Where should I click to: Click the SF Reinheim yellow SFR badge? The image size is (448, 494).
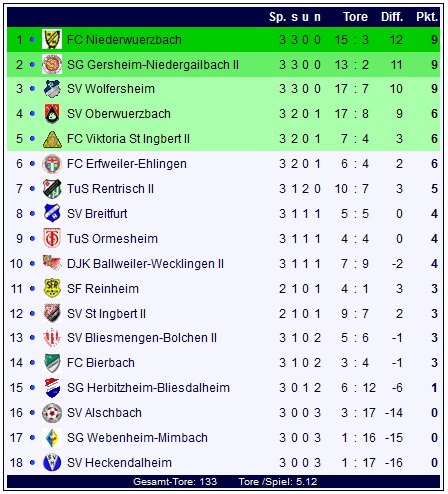click(x=52, y=288)
